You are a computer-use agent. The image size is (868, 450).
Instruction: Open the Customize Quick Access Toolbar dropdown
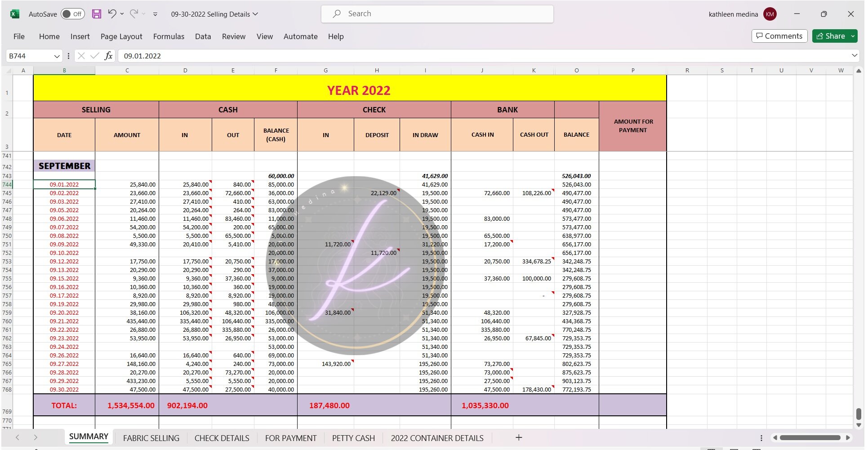point(155,14)
